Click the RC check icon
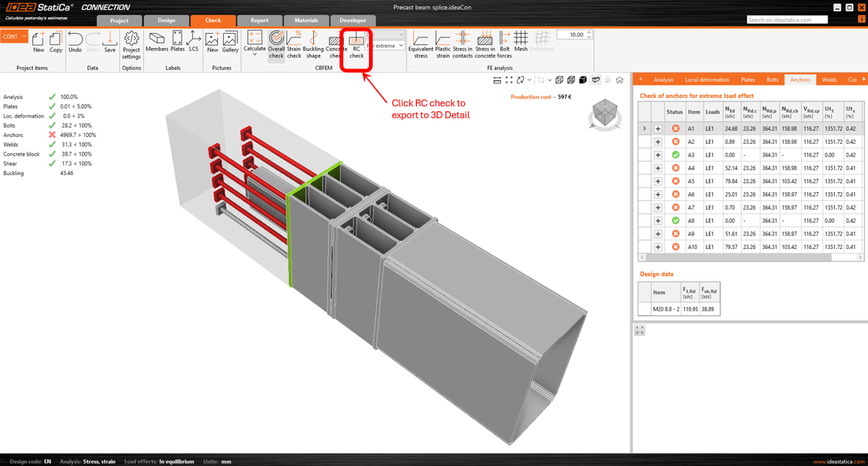Image resolution: width=868 pixels, height=466 pixels. tap(356, 43)
